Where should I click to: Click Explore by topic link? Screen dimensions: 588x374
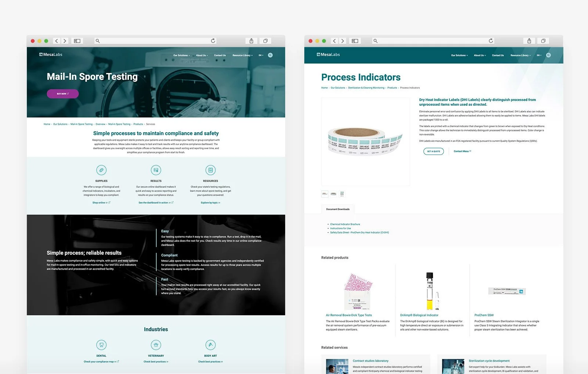pos(211,203)
